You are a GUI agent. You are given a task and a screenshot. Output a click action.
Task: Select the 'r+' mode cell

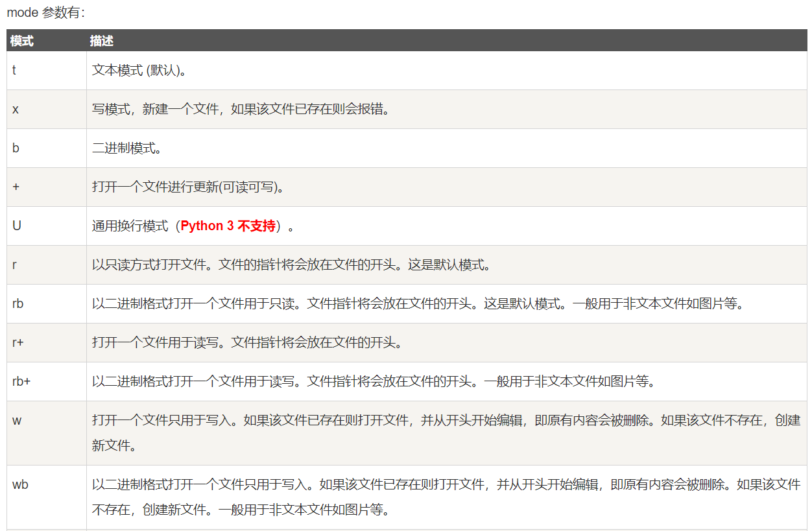[47, 342]
